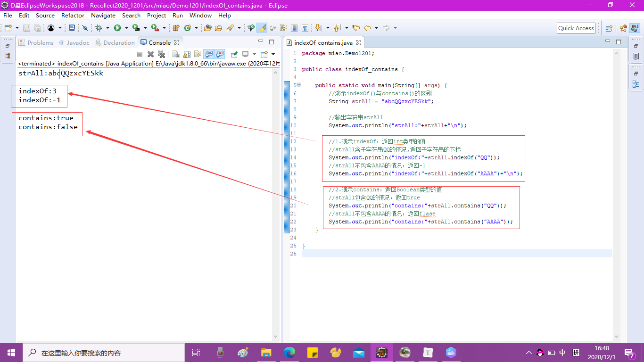The width and height of the screenshot is (644, 362).
Task: Toggle Scroll Lock in the Console toolbar
Action: pyautogui.click(x=187, y=54)
